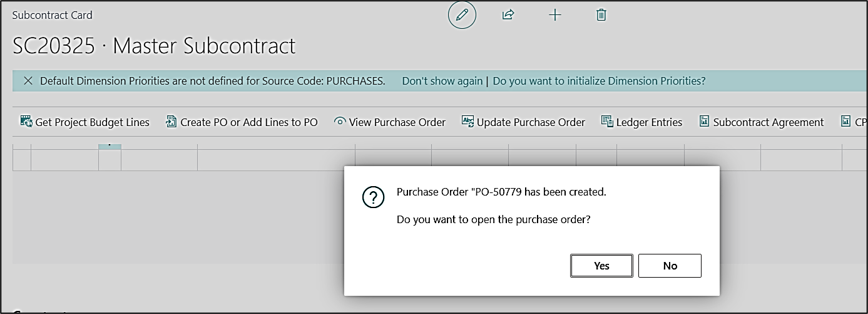Click Update Purchase Order action
The image size is (868, 314).
point(523,122)
